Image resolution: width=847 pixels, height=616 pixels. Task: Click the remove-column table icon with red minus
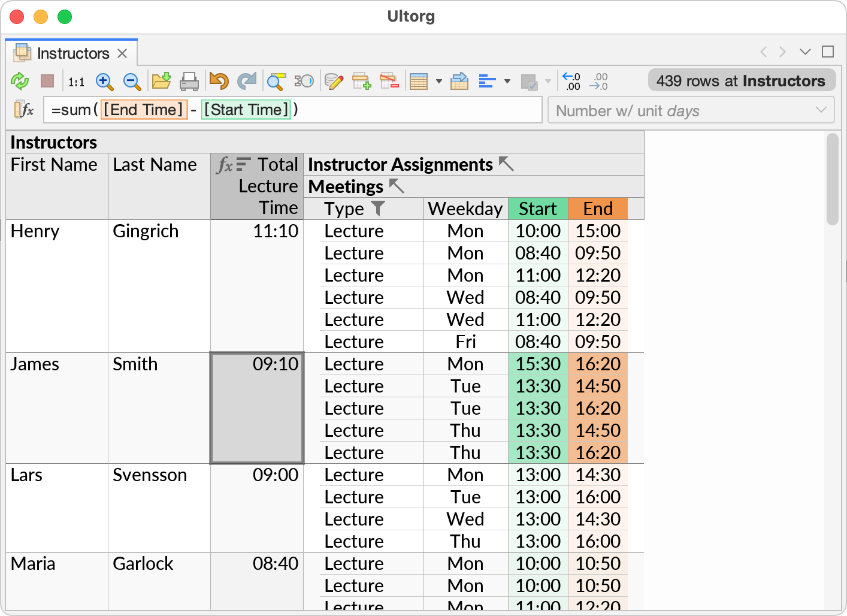(390, 81)
